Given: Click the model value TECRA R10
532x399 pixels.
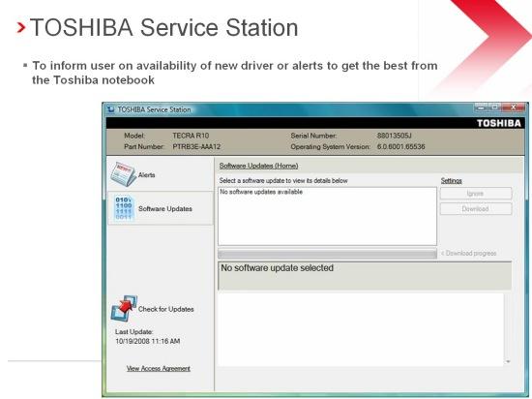Looking at the screenshot, I should [x=191, y=136].
